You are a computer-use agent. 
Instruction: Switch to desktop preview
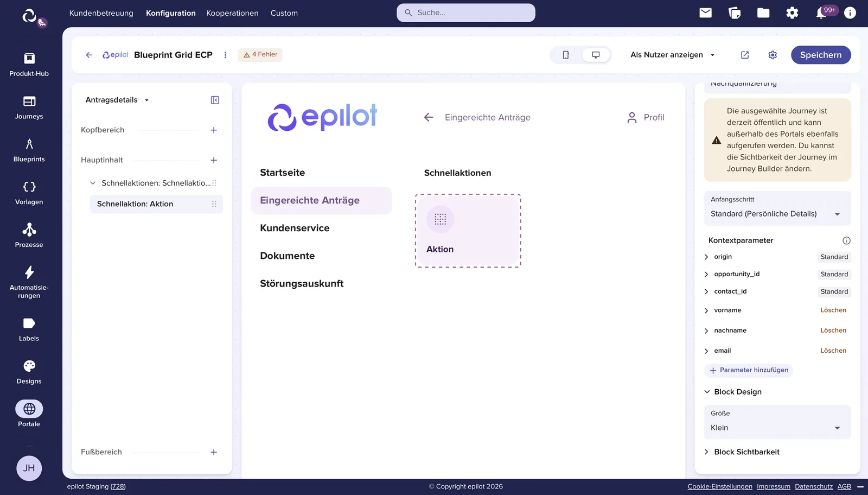(x=596, y=55)
